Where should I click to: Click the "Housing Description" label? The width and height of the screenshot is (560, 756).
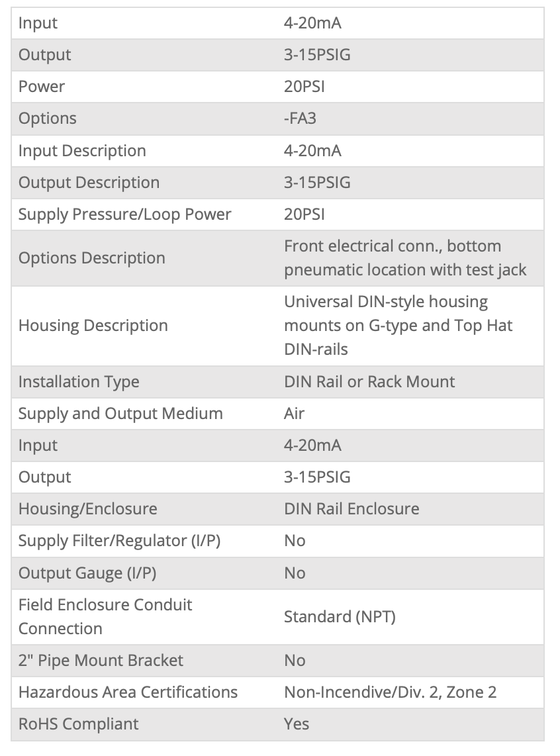pyautogui.click(x=93, y=326)
